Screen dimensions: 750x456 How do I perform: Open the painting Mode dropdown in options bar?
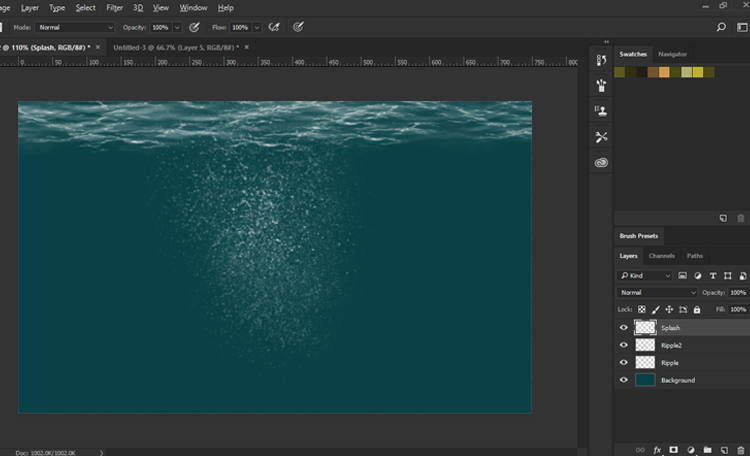pos(75,27)
